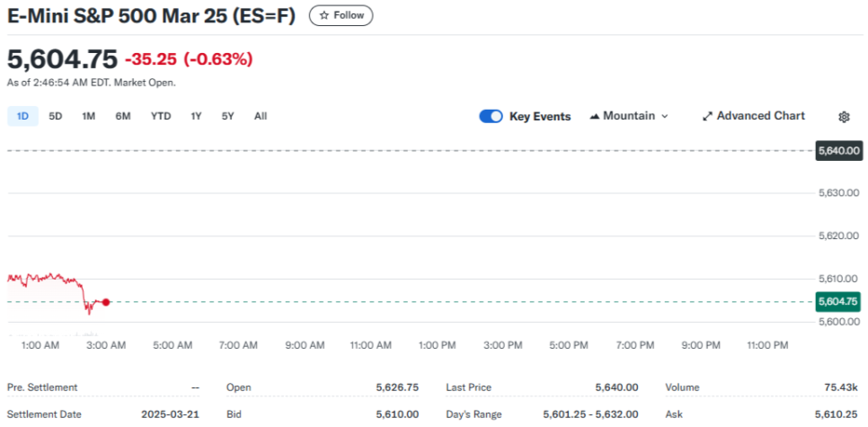This screenshot has width=868, height=427.
Task: Click the Last Price label
Action: coord(468,387)
